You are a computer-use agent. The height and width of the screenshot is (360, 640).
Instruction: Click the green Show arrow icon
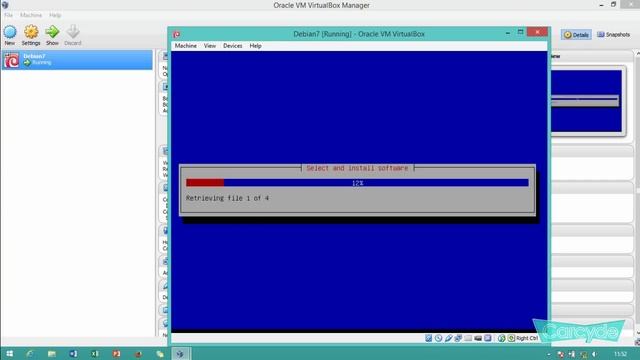point(52,32)
